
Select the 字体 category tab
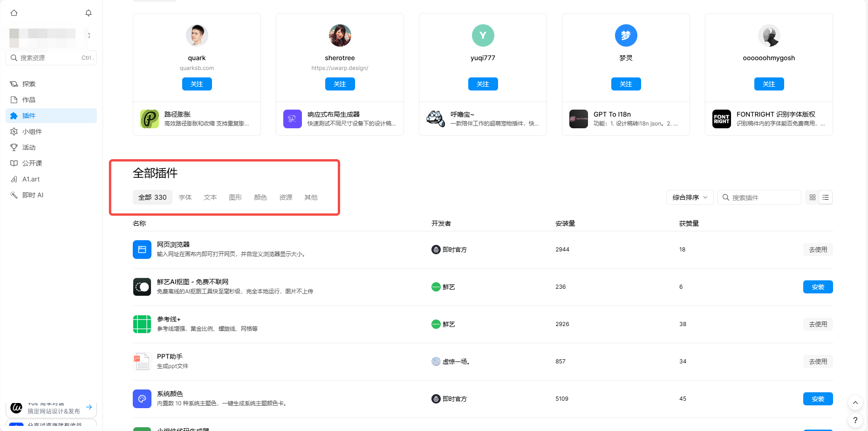pyautogui.click(x=185, y=197)
